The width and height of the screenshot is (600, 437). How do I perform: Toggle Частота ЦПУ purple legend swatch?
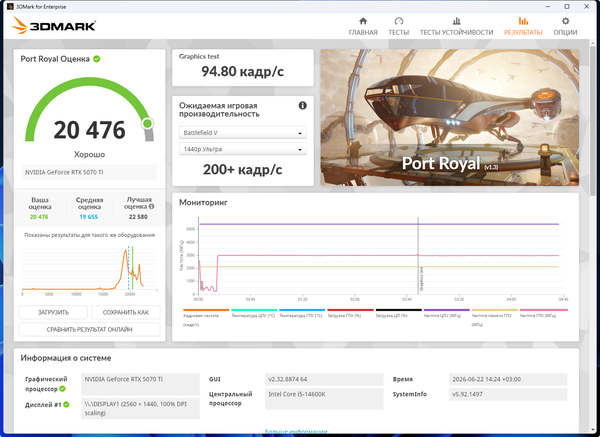point(447,310)
